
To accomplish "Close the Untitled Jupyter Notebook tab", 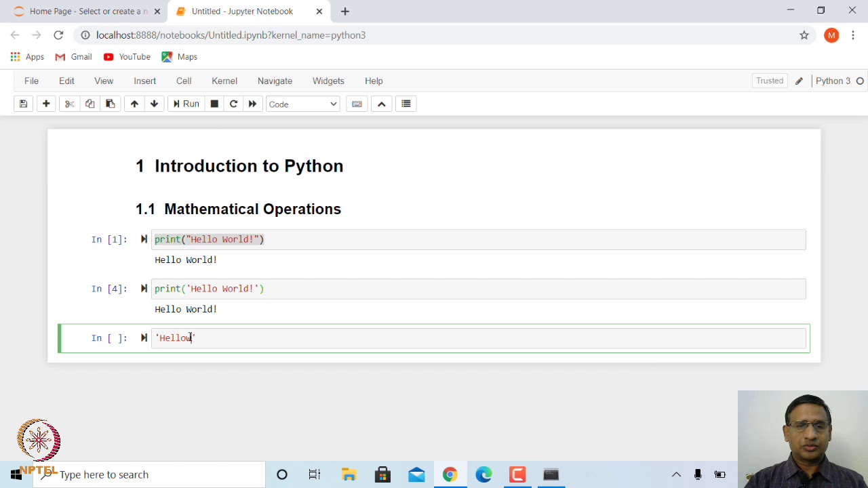I will point(319,12).
